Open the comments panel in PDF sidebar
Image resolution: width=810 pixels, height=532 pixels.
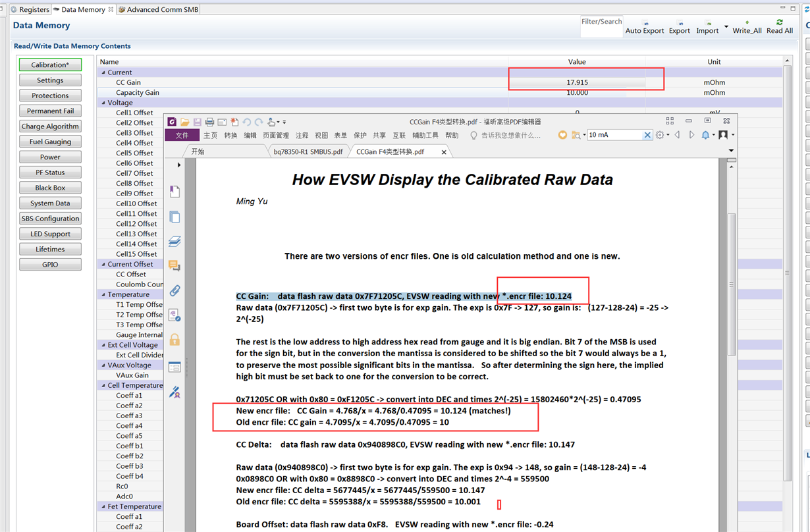(x=175, y=266)
